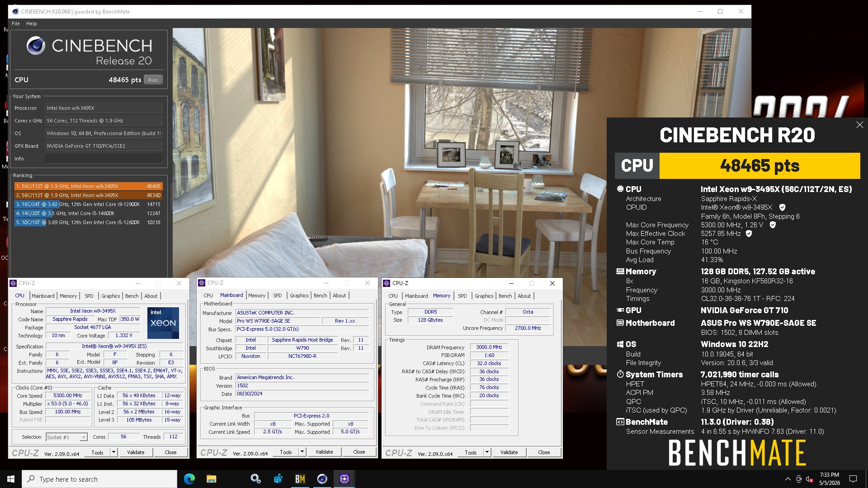This screenshot has width=868, height=488.
Task: Click the tray network status icon
Action: click(x=799, y=479)
